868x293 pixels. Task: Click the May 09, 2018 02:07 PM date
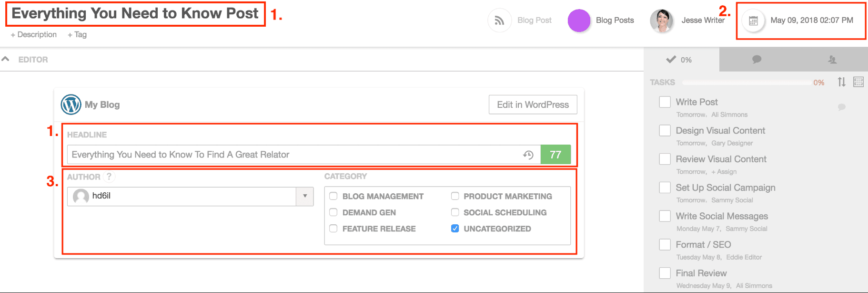point(812,21)
